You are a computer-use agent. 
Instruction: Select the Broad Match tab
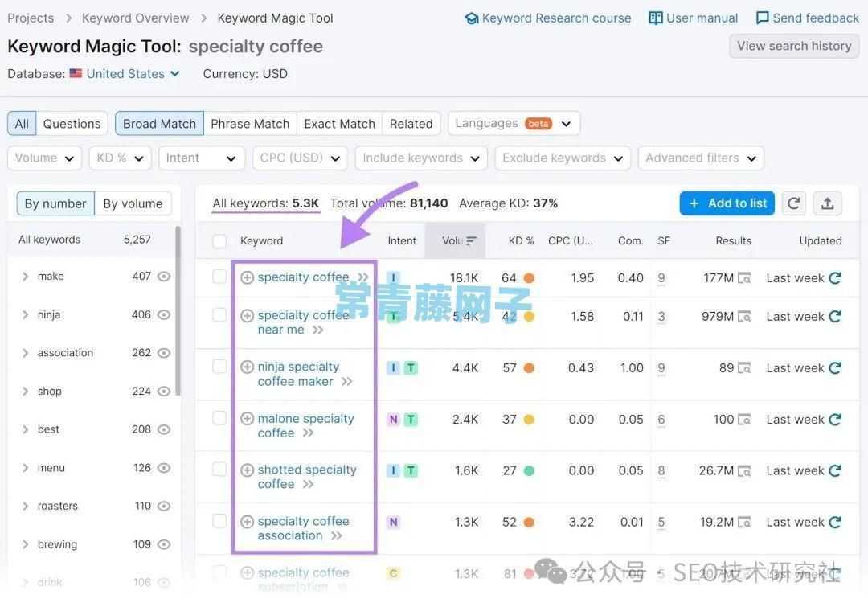coord(159,124)
